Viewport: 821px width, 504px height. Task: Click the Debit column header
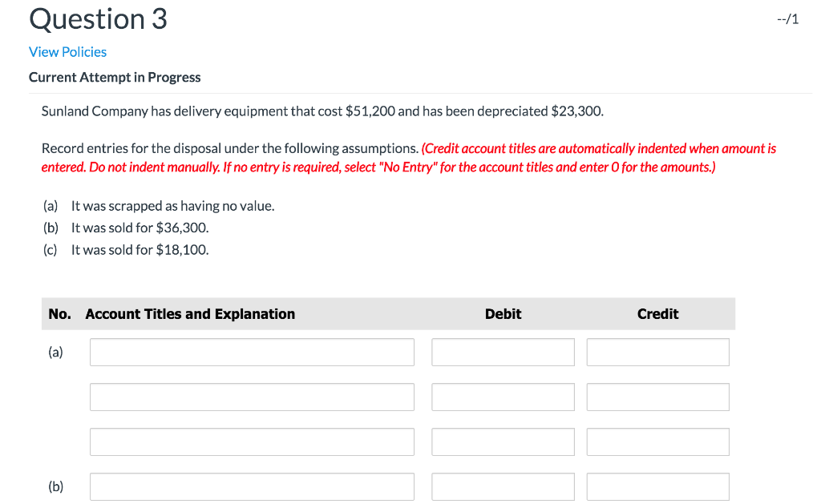[x=503, y=313]
